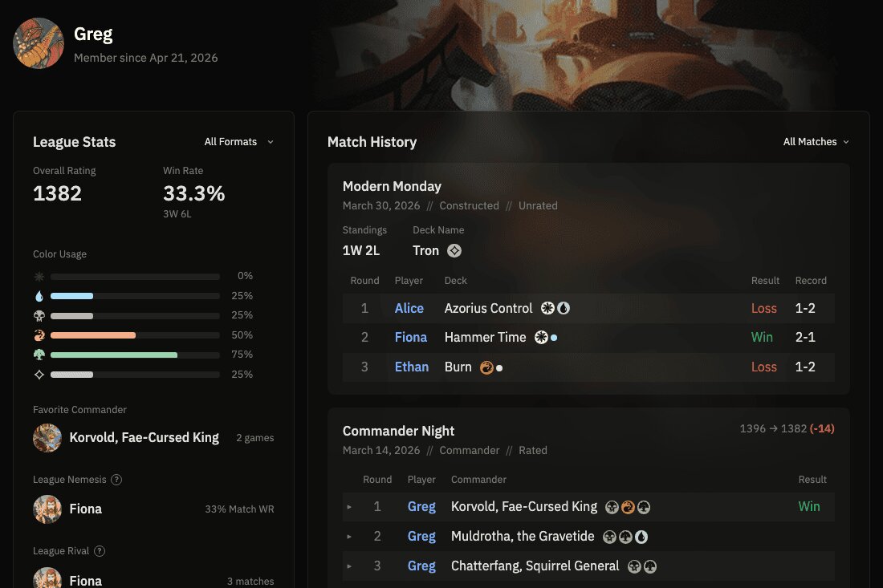The width and height of the screenshot is (883, 588).
Task: Select the Burn deck name
Action: 458,367
